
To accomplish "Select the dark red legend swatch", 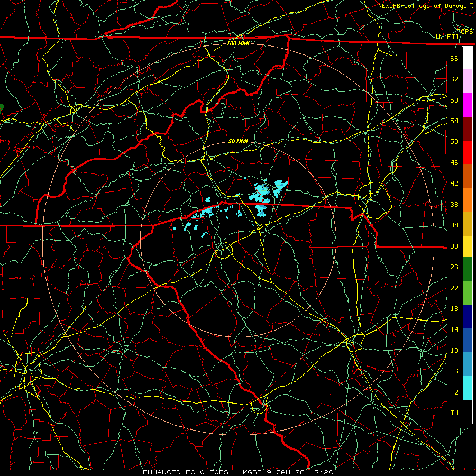I will tap(467, 129).
